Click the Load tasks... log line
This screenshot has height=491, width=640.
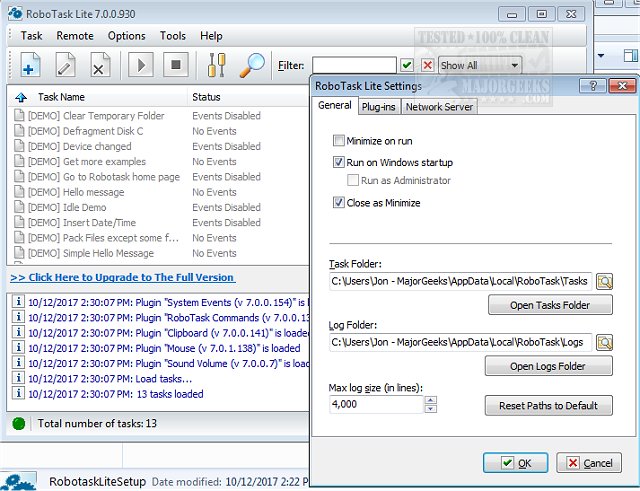(x=110, y=379)
